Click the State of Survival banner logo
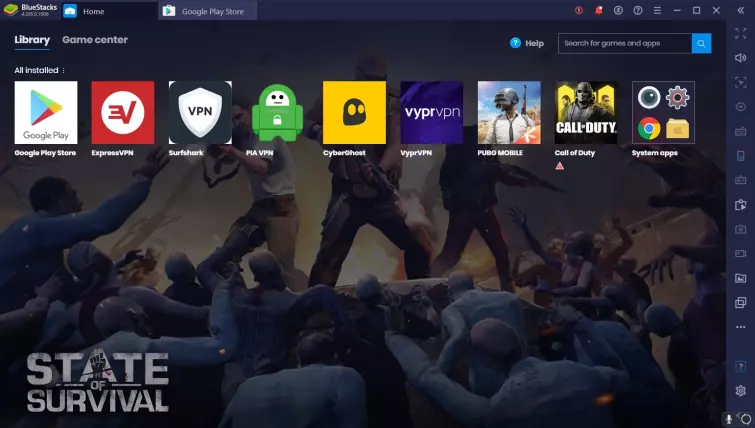 pyautogui.click(x=98, y=380)
